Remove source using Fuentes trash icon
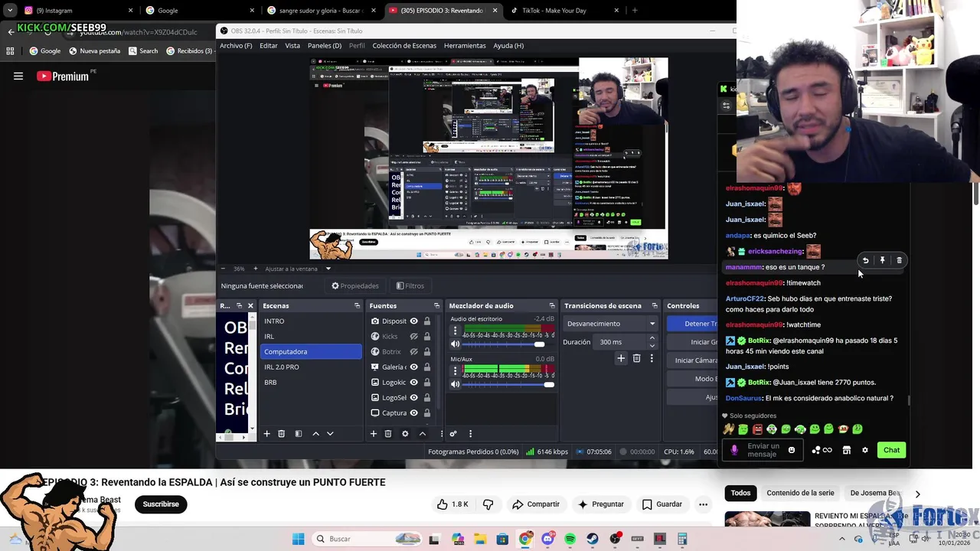Image resolution: width=980 pixels, height=551 pixels. point(388,434)
